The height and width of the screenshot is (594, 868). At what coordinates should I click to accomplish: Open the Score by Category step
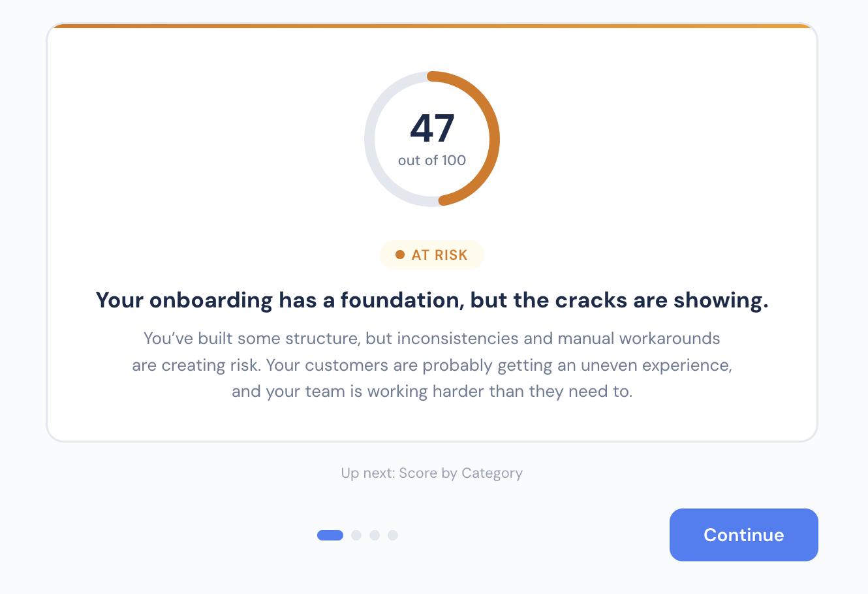tap(743, 535)
